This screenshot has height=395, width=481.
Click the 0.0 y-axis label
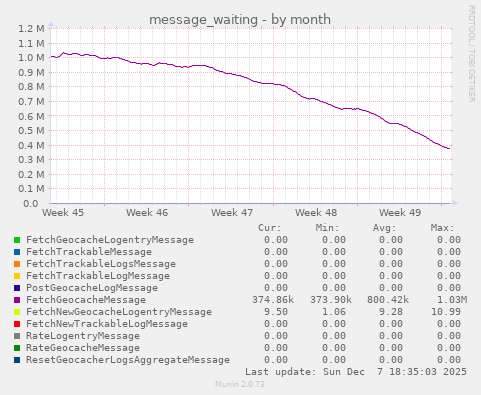click(31, 203)
